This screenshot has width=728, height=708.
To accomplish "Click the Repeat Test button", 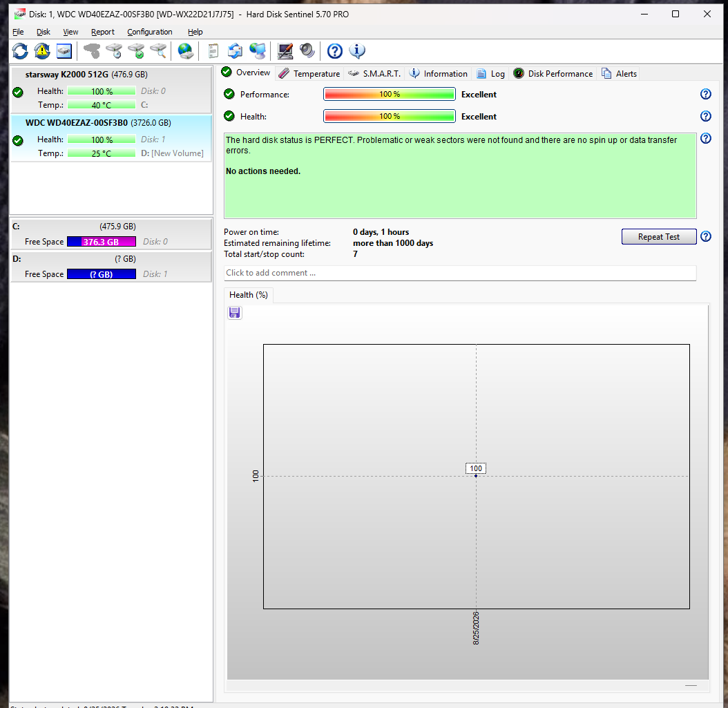I will [x=658, y=237].
